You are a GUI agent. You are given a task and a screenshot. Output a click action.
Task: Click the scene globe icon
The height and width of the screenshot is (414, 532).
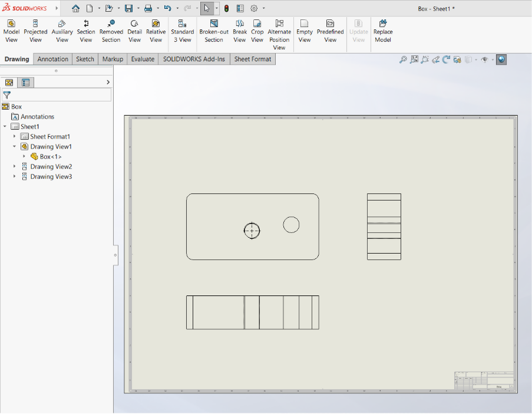501,60
